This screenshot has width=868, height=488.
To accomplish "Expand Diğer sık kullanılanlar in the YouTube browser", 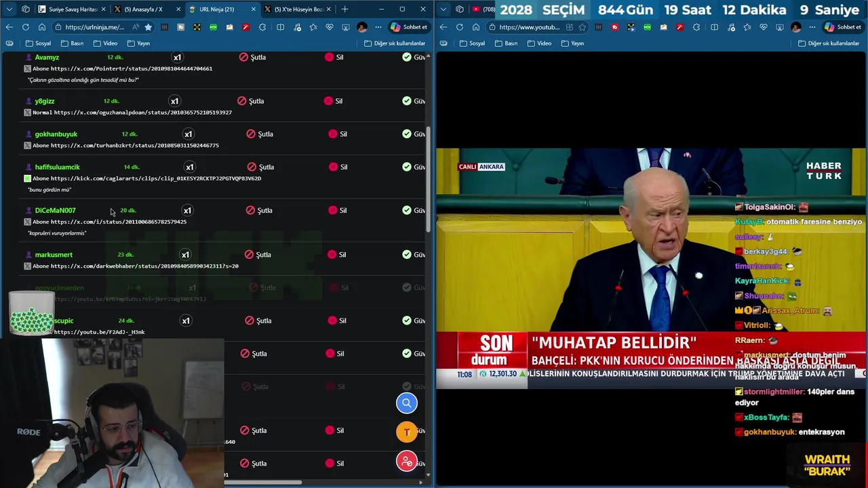I will coord(827,43).
